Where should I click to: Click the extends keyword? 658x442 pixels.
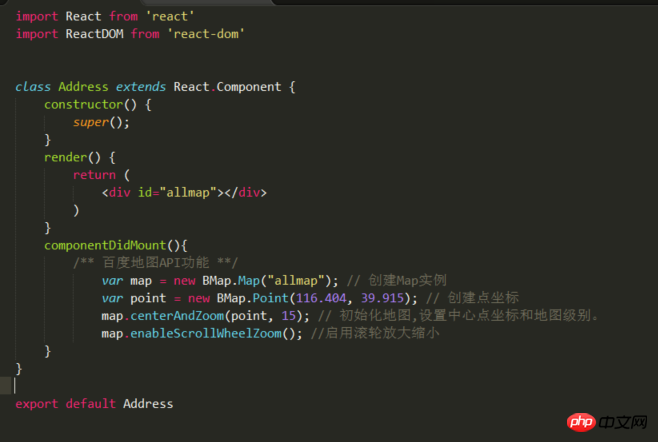pos(141,87)
